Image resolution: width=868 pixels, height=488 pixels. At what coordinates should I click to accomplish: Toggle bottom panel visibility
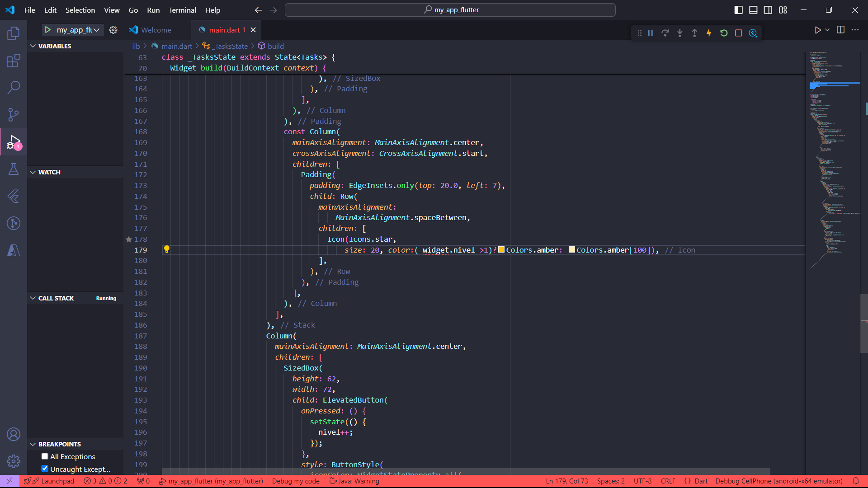coord(753,10)
